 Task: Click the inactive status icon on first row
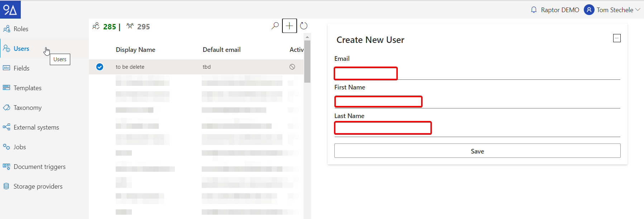point(292,67)
